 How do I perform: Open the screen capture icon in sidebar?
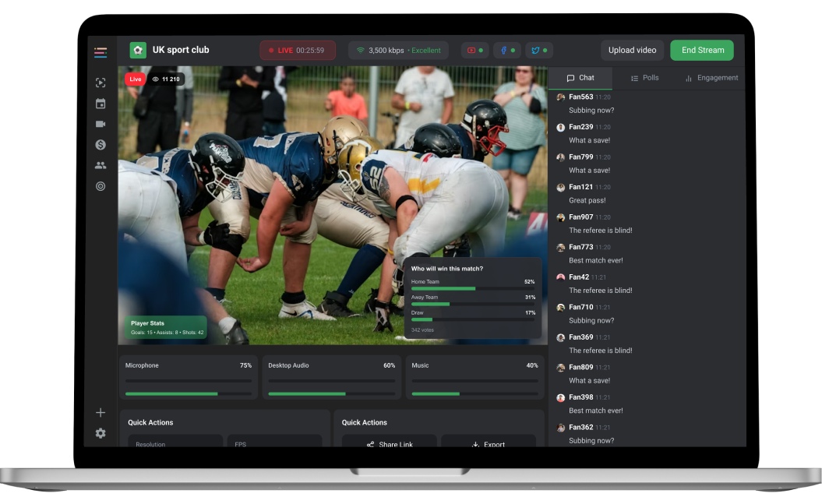coord(100,82)
